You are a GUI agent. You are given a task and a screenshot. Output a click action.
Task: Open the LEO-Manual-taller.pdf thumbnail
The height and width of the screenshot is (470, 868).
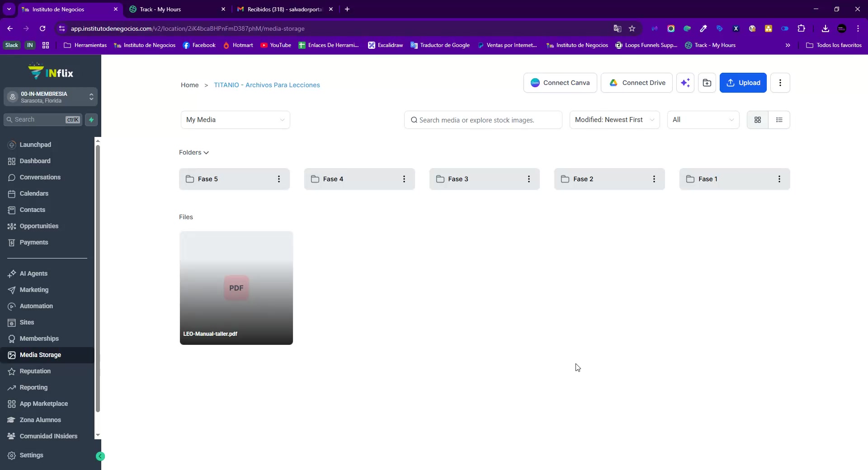pos(236,287)
